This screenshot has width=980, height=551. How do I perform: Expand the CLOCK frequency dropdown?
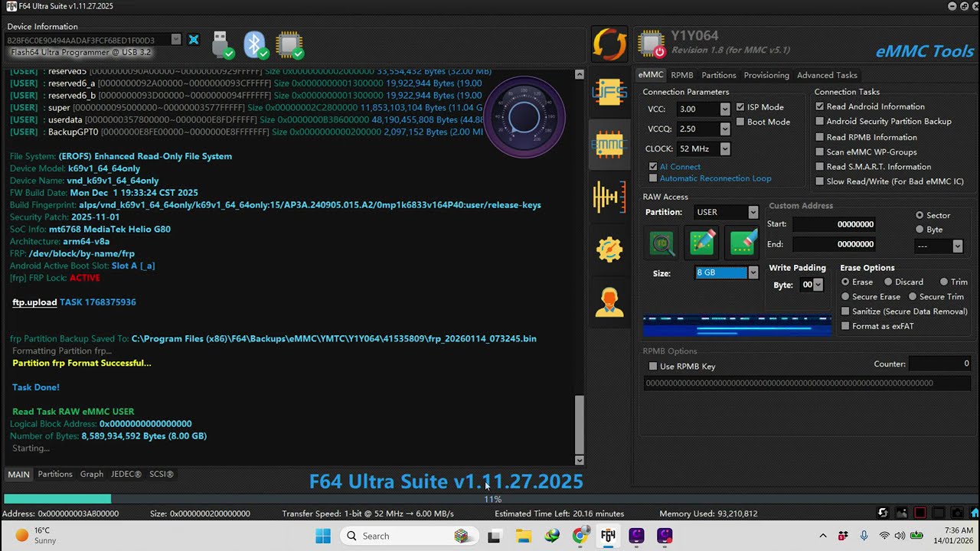(x=724, y=149)
